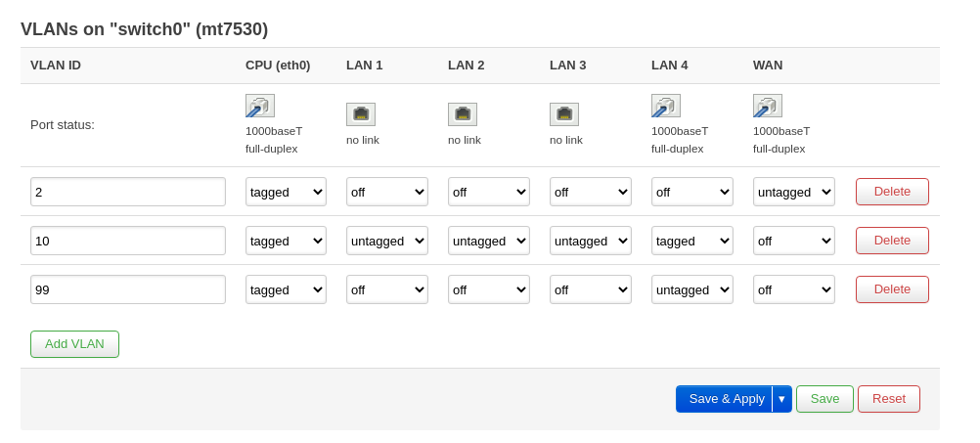Open VLAN 99 LAN 4 untagged selector

pos(691,289)
